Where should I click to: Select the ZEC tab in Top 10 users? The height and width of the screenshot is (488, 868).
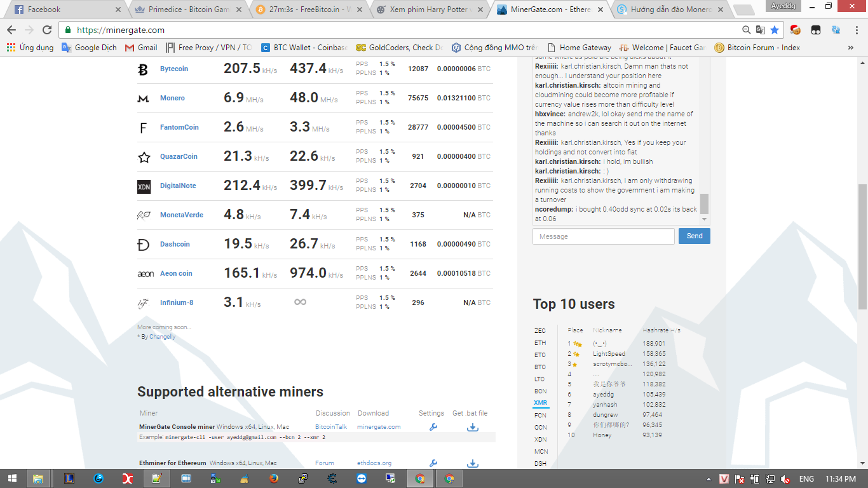click(x=540, y=331)
